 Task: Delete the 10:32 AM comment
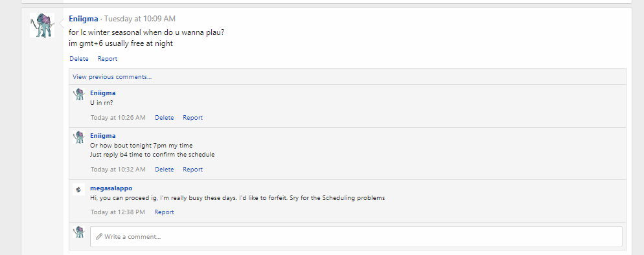165,170
